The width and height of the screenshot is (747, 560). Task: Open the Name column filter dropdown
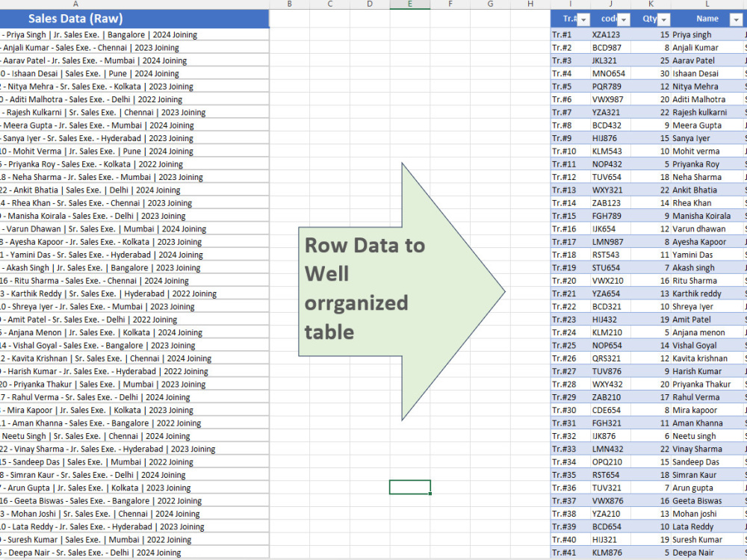(x=736, y=19)
